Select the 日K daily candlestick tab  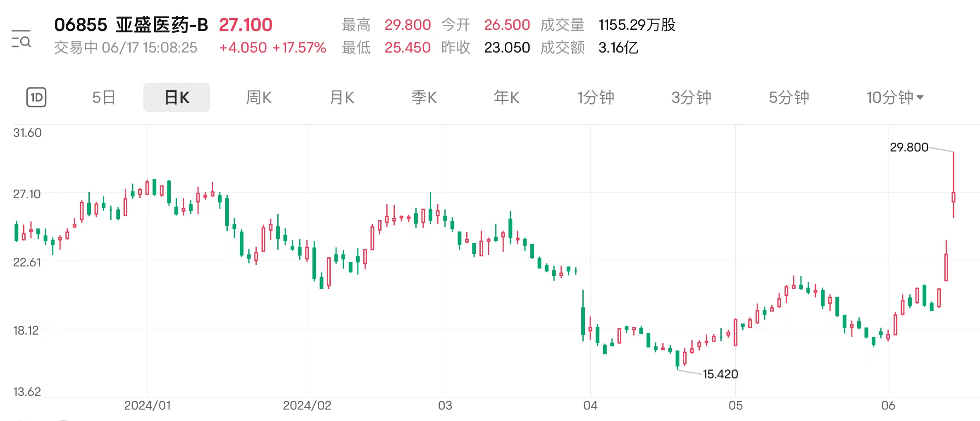(x=177, y=98)
